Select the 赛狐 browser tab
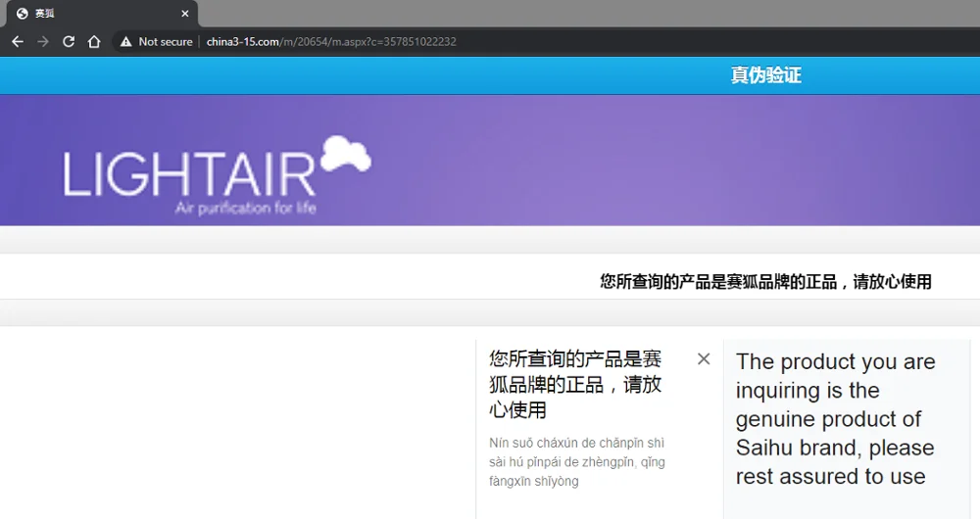980x519 pixels. click(x=102, y=14)
